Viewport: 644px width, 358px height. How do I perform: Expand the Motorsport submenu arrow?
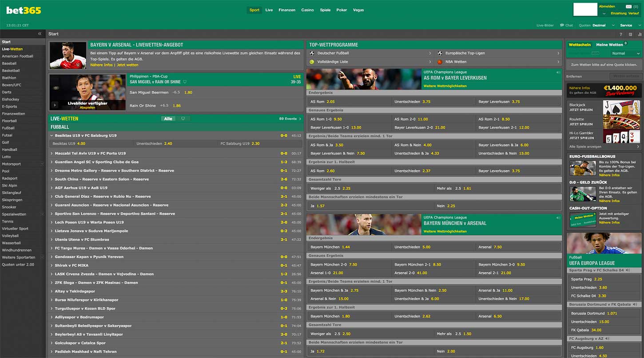click(42, 164)
